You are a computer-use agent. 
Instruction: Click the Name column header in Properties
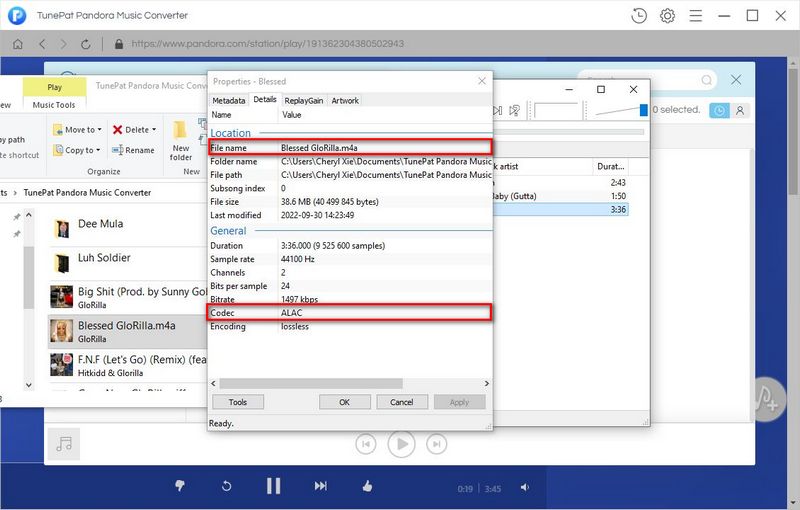point(243,115)
